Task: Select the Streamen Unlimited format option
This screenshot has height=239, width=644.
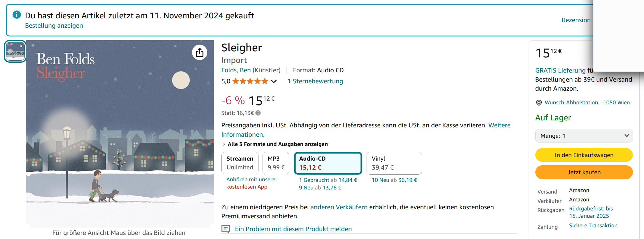Action: point(240,163)
